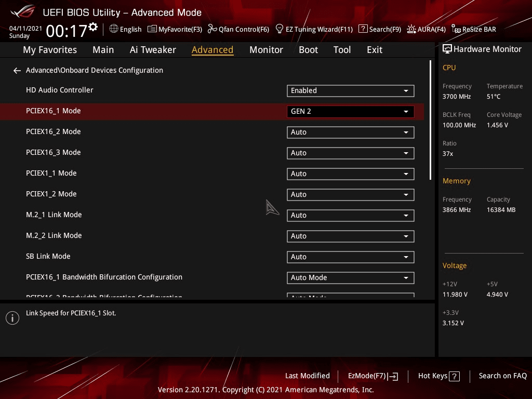Open date and time settings gear
532x399 pixels.
93,27
